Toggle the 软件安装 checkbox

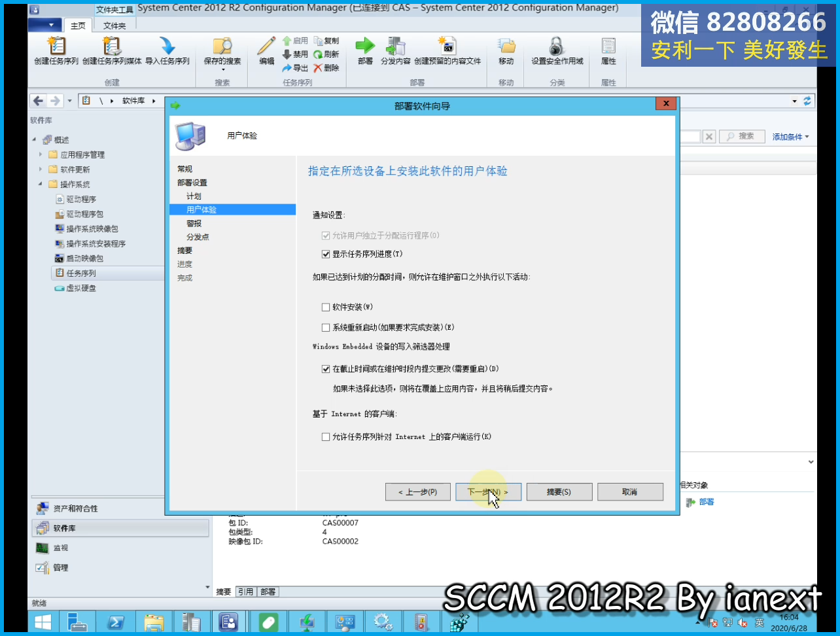coord(326,307)
